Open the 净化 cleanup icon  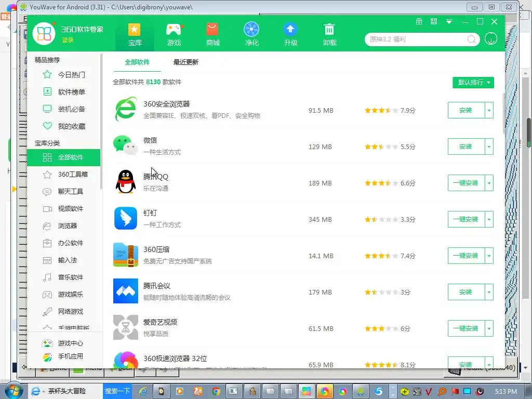[x=251, y=30]
